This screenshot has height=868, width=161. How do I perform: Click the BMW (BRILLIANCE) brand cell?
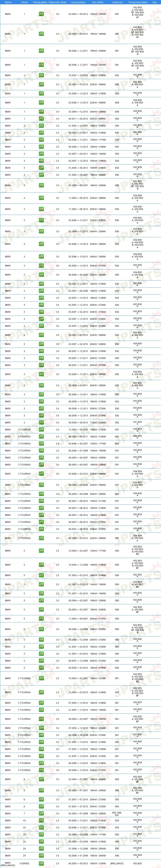click(8, 864)
